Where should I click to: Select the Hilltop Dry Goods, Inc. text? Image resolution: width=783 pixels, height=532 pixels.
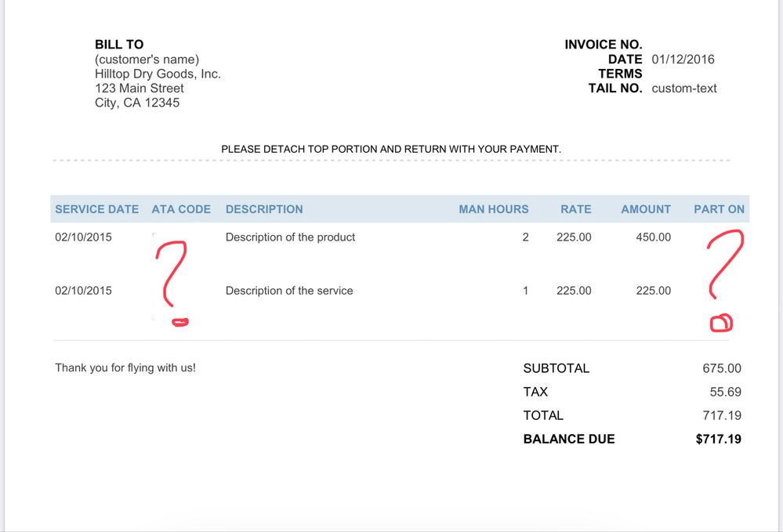click(x=158, y=74)
